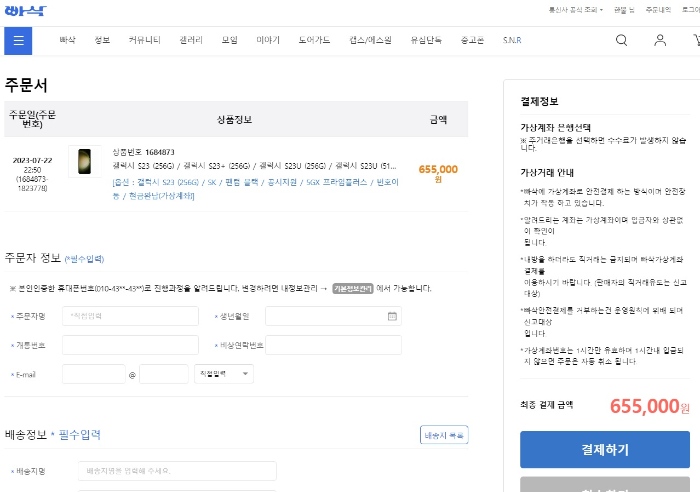Focus the 생년월일 date input field
Screen dimensions: 700x492
333,316
